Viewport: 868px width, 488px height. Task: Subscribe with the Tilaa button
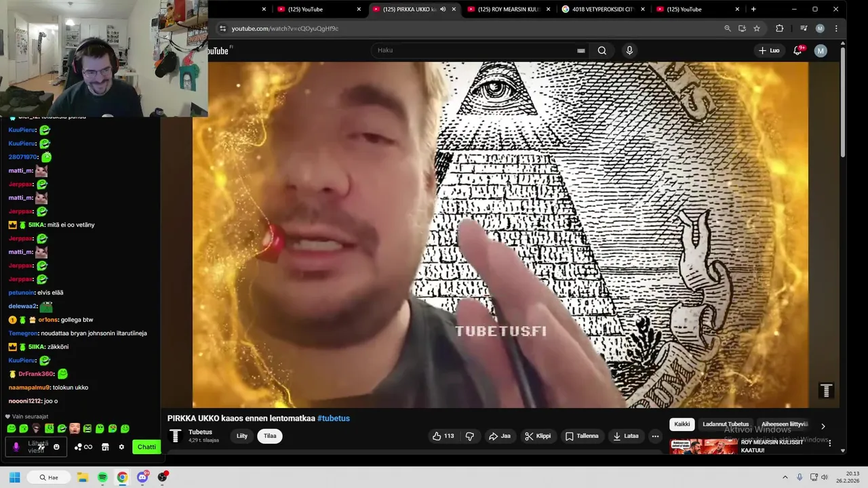[x=270, y=436]
